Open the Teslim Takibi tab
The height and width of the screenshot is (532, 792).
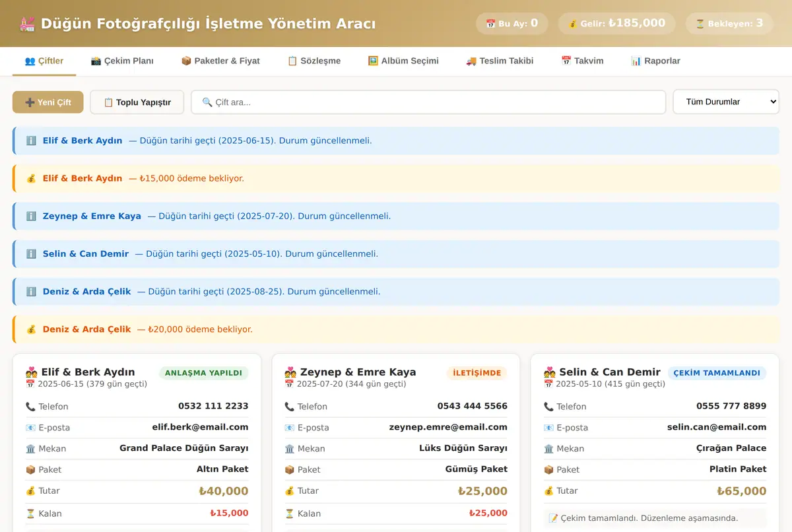500,61
